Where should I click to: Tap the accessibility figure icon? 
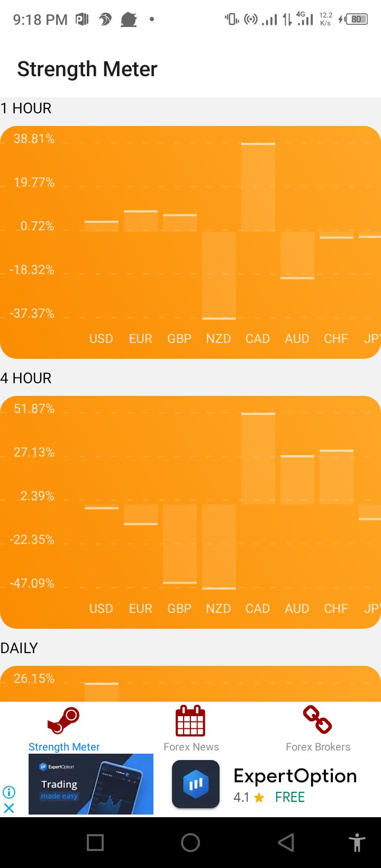click(x=357, y=843)
